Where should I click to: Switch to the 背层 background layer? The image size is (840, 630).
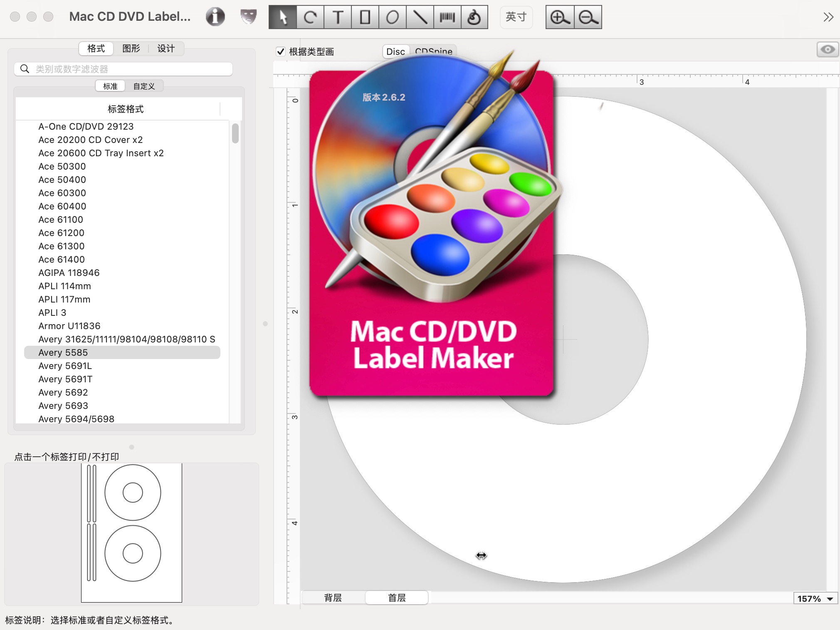[x=333, y=598]
